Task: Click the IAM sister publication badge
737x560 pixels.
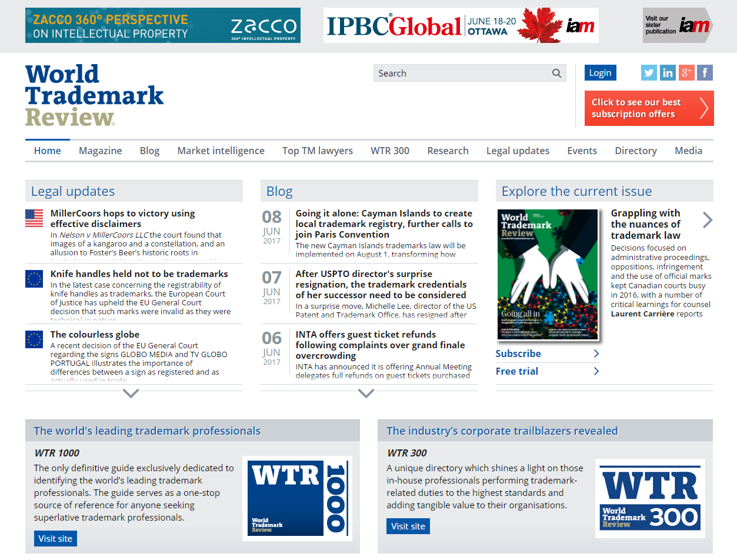Action: [678, 25]
